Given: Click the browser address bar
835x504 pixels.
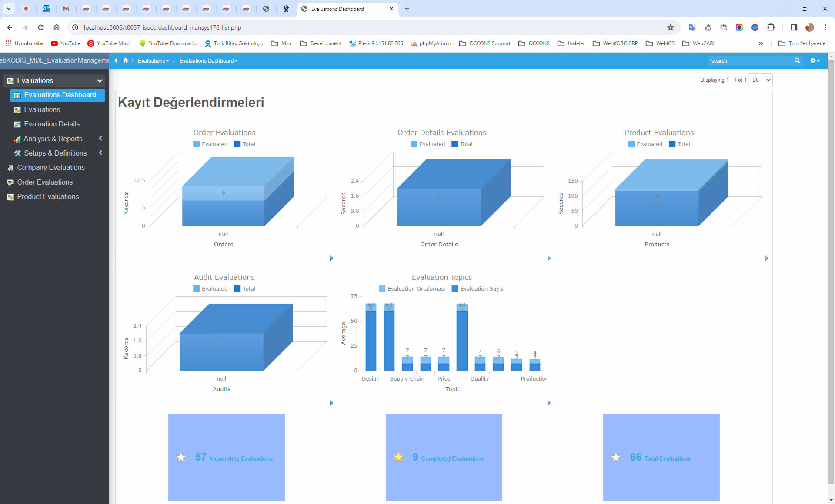Looking at the screenshot, I should pos(374,27).
